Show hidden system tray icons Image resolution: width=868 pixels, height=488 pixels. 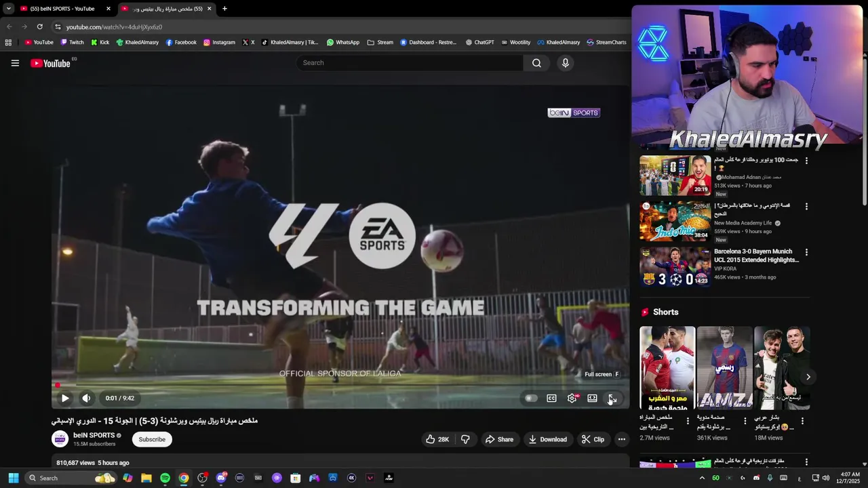tap(702, 478)
